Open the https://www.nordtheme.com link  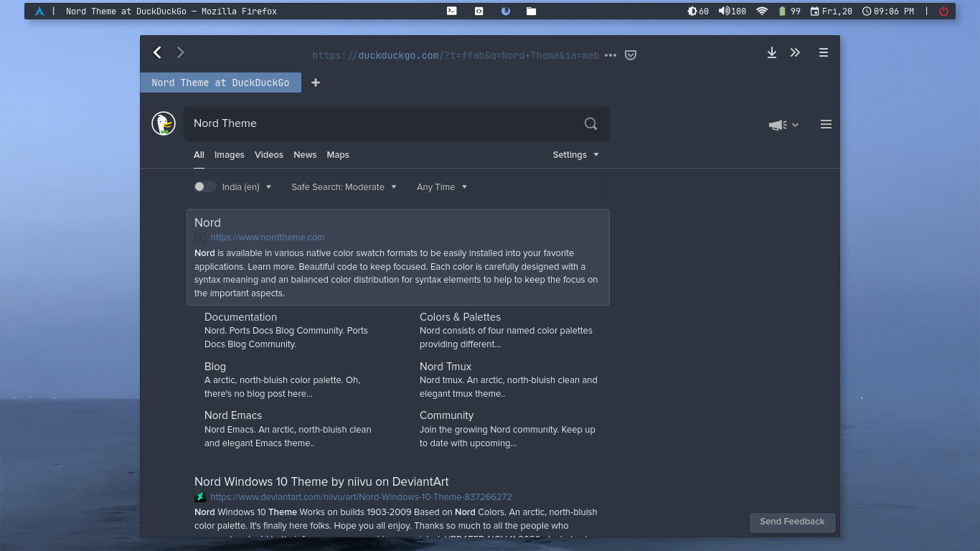coord(268,237)
